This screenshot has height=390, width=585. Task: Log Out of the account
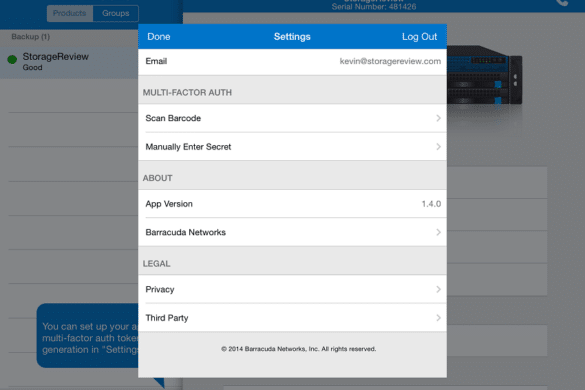[x=419, y=37]
